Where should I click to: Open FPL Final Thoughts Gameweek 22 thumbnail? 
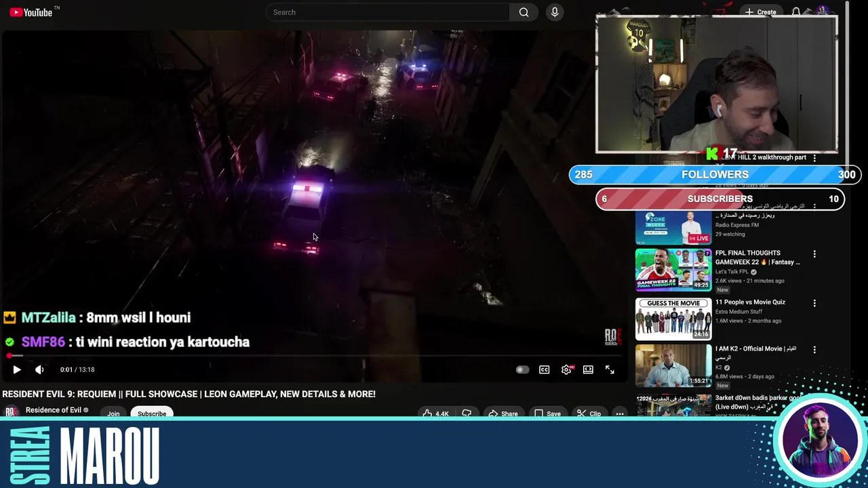pyautogui.click(x=673, y=270)
